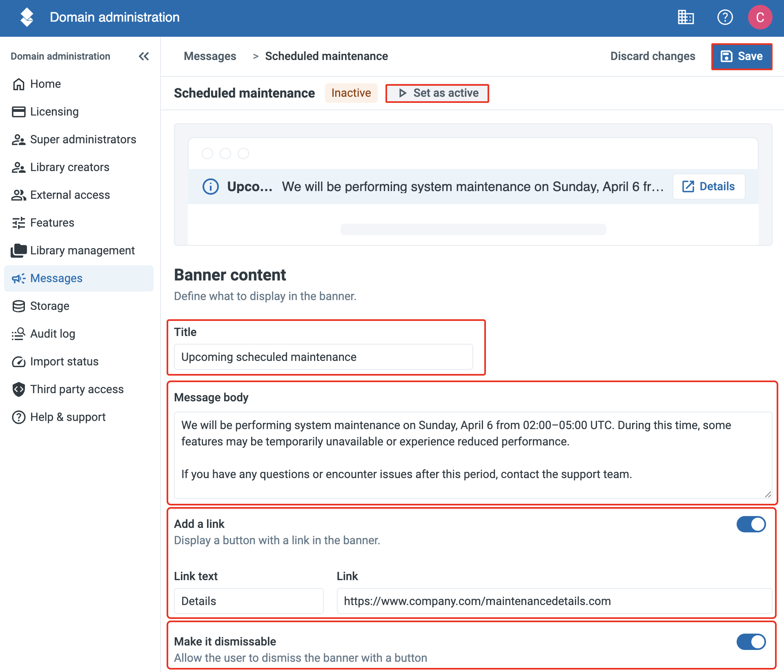Open Library management page

[79, 250]
